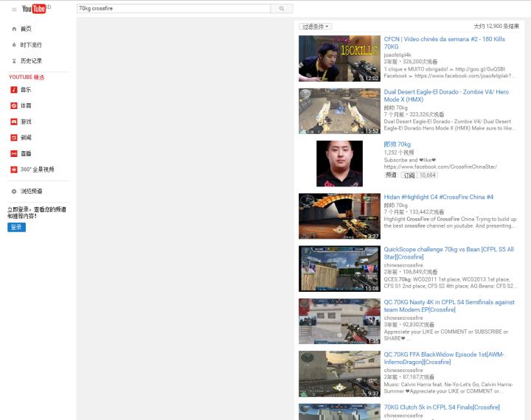Open QuickScope challenge 70kg vs Bean video

point(448,253)
